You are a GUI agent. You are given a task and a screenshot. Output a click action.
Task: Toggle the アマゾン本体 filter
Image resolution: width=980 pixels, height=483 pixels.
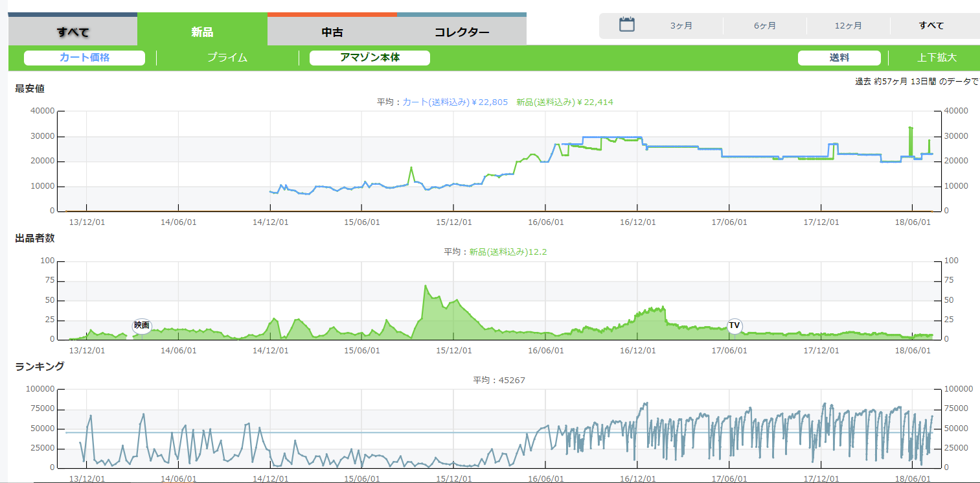[x=370, y=58]
